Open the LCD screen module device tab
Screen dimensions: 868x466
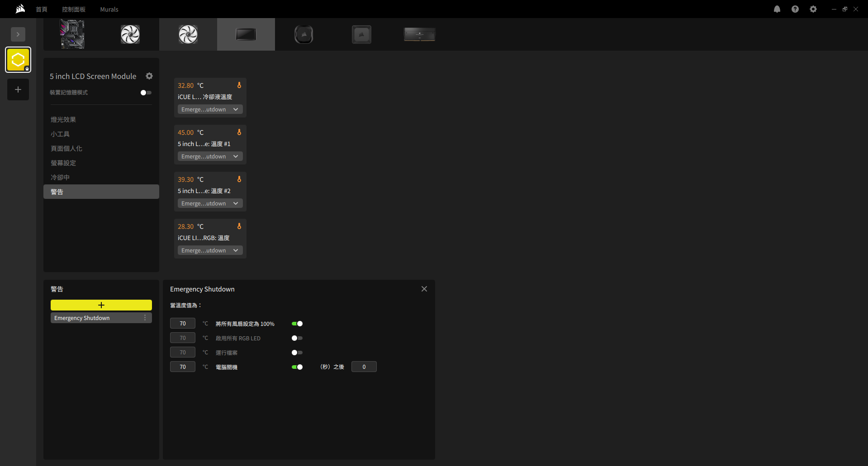246,34
